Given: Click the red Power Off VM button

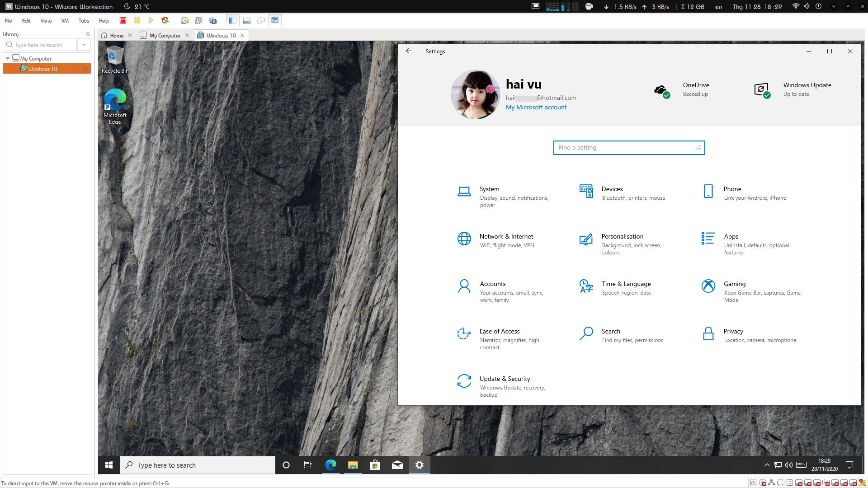Looking at the screenshot, I should click(x=123, y=20).
